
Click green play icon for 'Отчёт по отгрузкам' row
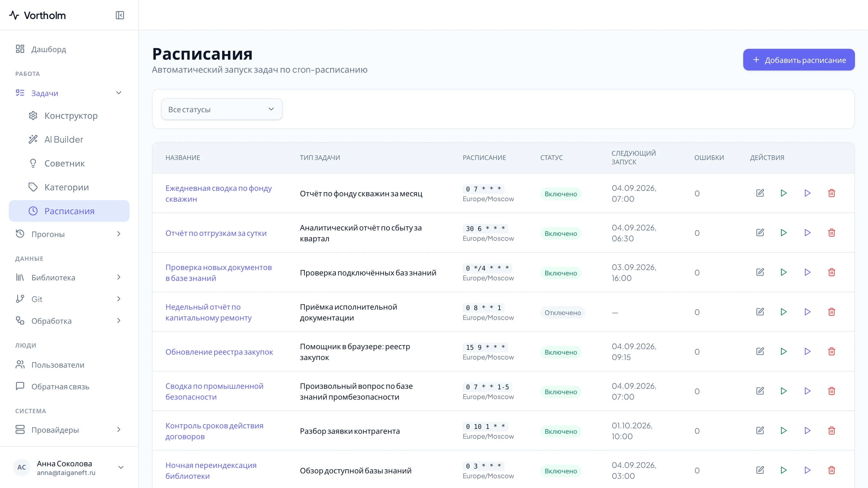point(784,233)
